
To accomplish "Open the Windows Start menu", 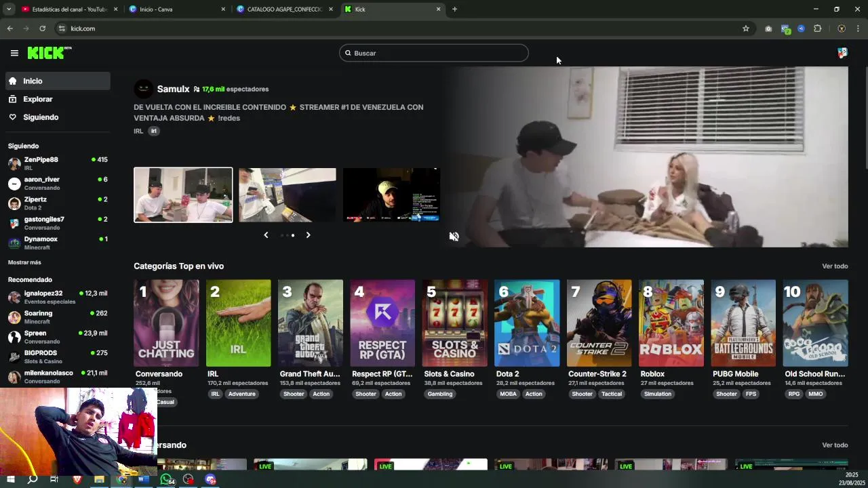I will click(11, 480).
